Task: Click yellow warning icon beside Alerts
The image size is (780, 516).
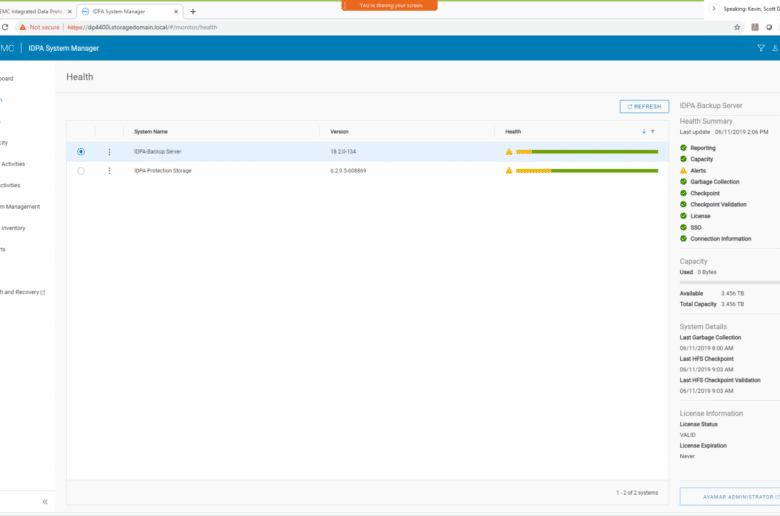Action: 683,170
